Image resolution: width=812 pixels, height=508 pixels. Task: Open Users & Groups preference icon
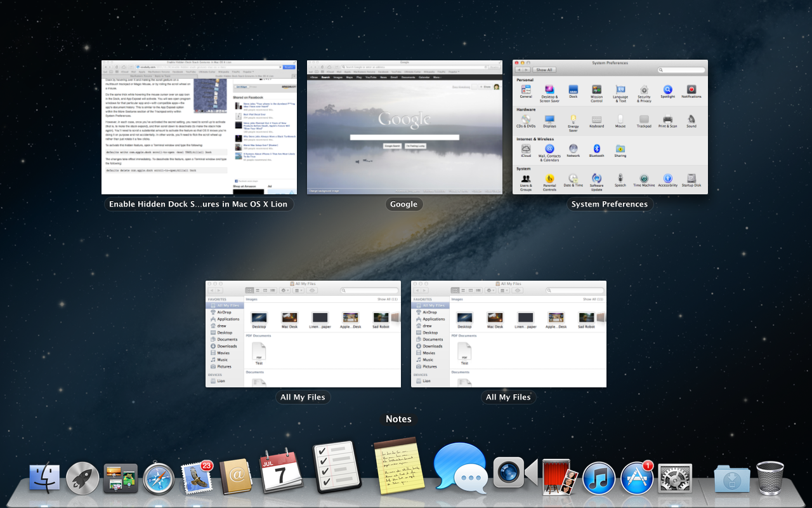tap(526, 182)
